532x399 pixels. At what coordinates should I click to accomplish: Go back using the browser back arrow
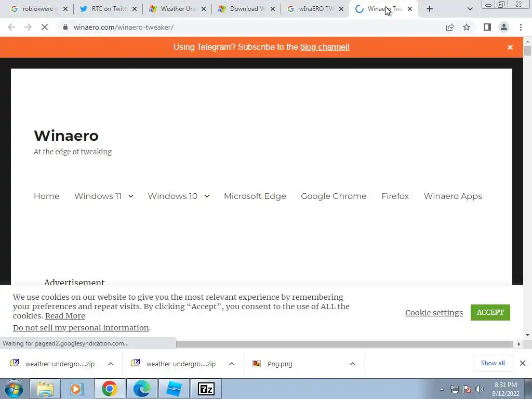pyautogui.click(x=11, y=27)
